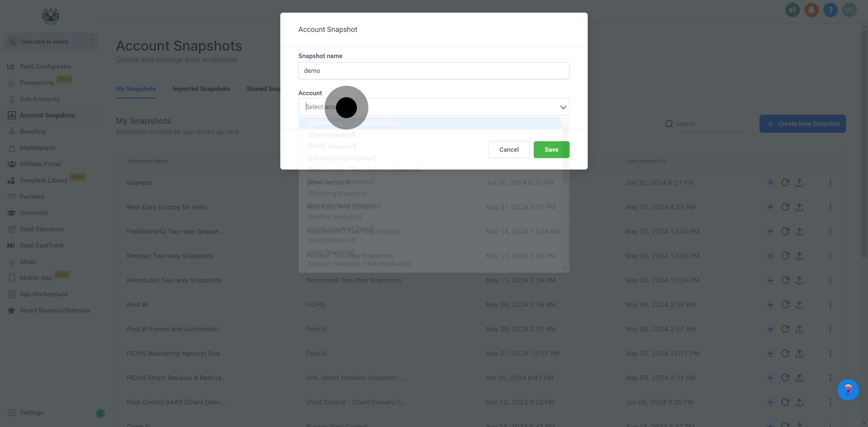Open the MC user avatar menu

[x=849, y=10]
